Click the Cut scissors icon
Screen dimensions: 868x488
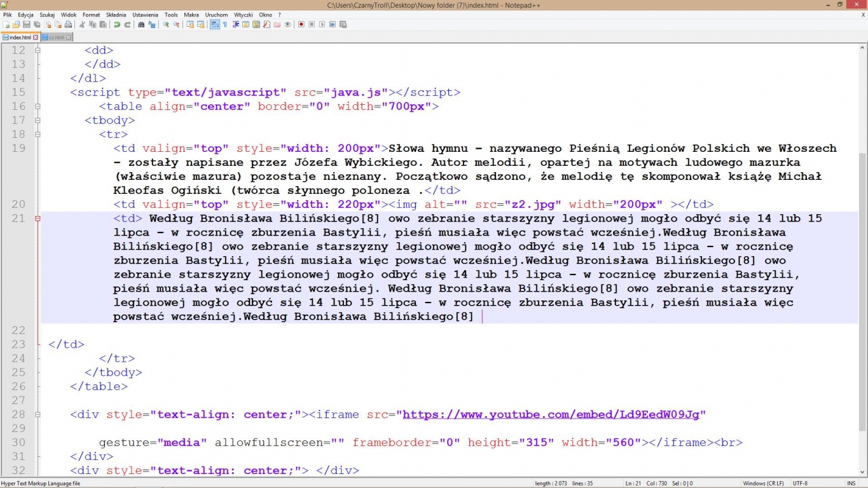82,25
